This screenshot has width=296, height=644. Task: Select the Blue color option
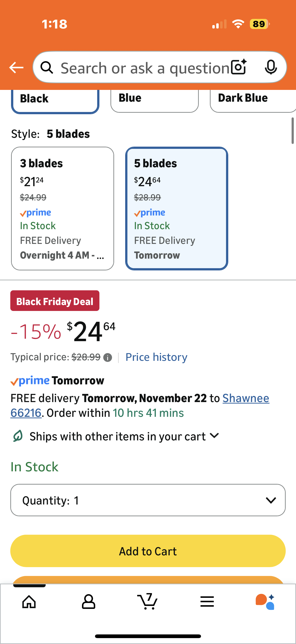pyautogui.click(x=154, y=99)
